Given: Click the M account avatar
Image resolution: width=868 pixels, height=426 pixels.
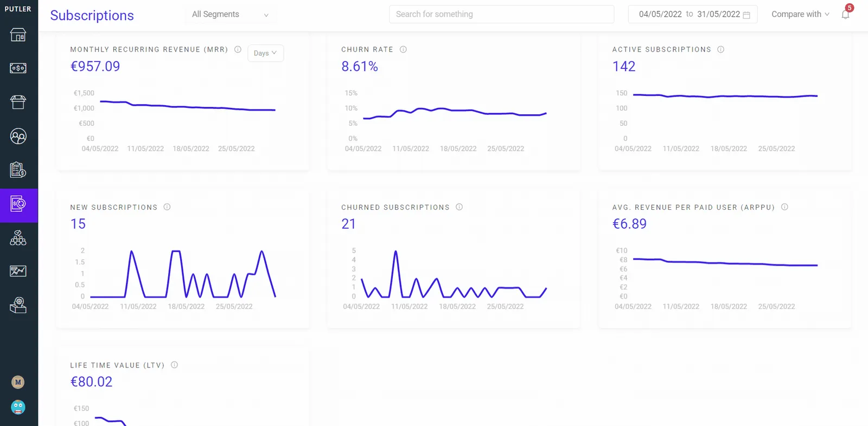Looking at the screenshot, I should click(18, 382).
